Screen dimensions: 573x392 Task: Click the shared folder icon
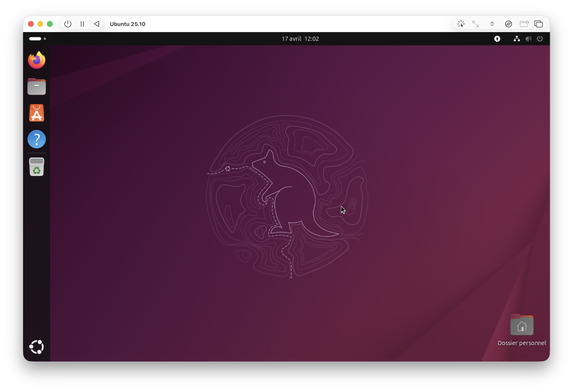coord(524,24)
